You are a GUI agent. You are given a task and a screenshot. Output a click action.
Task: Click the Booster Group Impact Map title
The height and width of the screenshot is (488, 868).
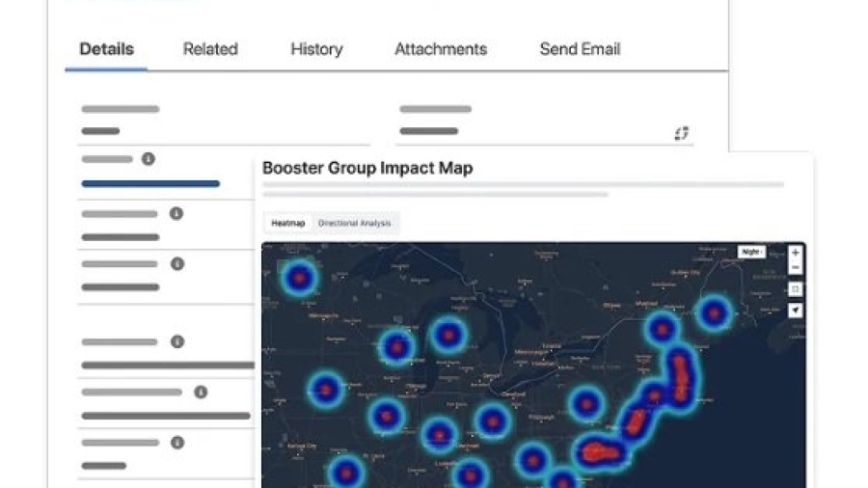[x=367, y=168]
